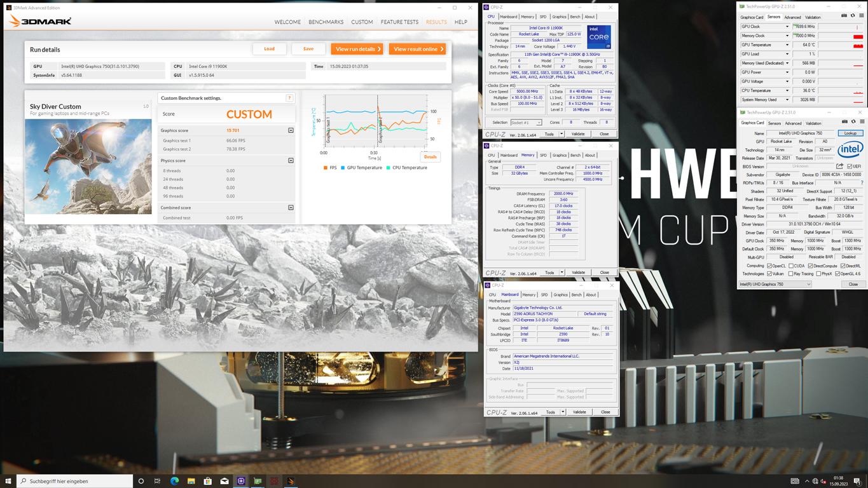The image size is (868, 488).
Task: Open the GPU Clock sensor dropdown
Action: click(787, 27)
